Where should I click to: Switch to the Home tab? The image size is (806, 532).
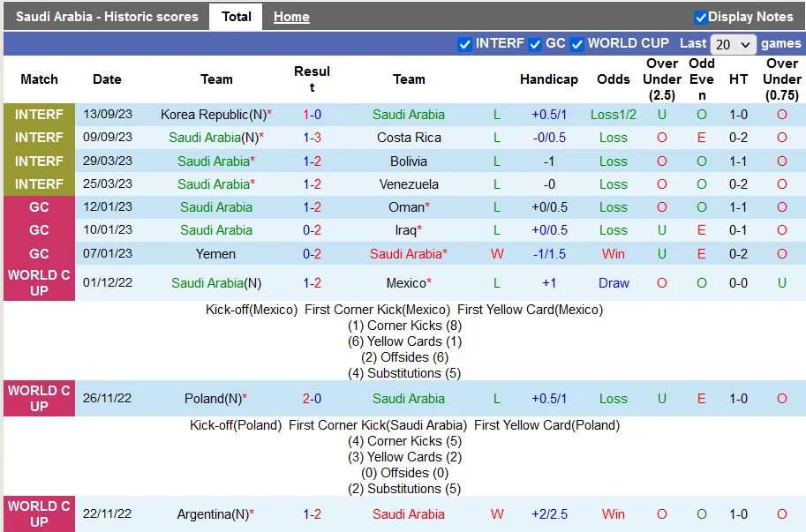291,16
